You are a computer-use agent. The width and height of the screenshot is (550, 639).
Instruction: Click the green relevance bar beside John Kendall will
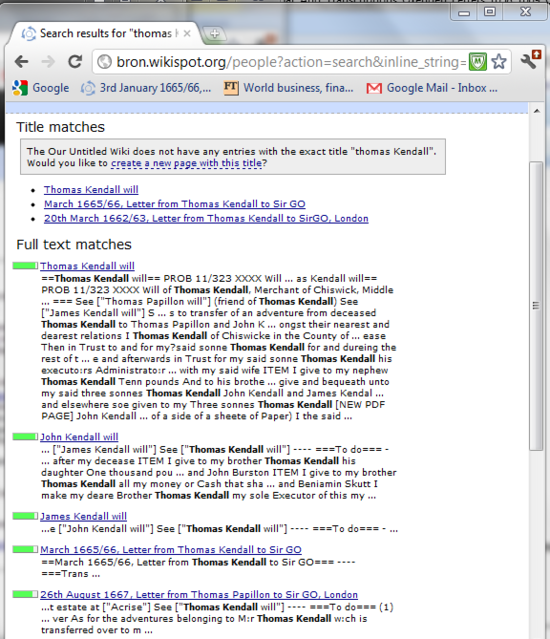click(x=25, y=436)
